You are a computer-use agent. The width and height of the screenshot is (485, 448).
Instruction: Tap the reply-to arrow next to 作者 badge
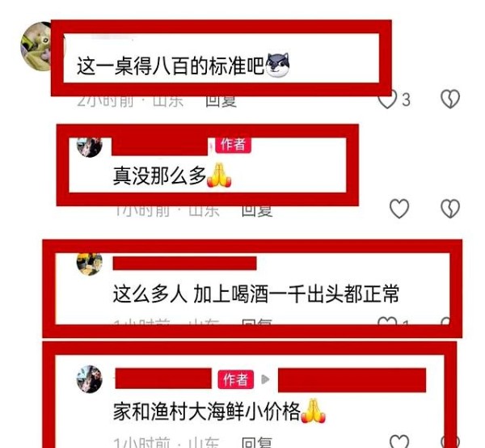265,379
